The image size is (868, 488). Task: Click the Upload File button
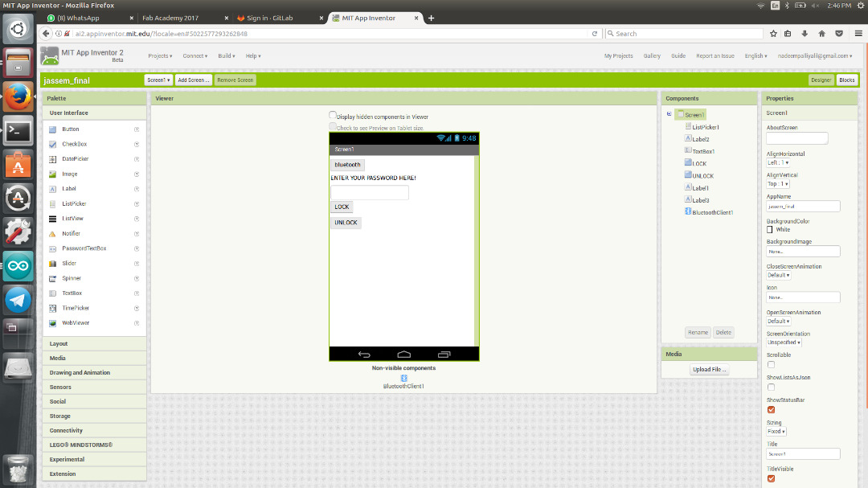pos(709,370)
